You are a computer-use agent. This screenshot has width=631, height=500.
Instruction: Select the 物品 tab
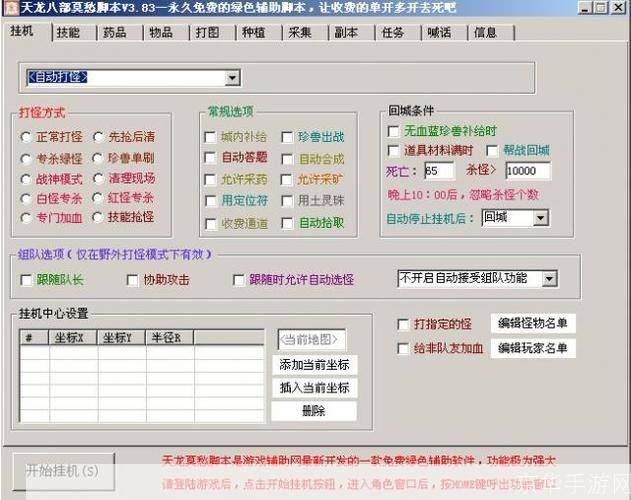coord(166,33)
